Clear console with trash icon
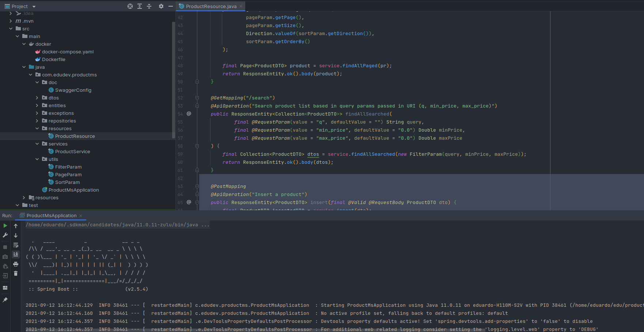The width and height of the screenshot is (644, 332). pyautogui.click(x=16, y=273)
